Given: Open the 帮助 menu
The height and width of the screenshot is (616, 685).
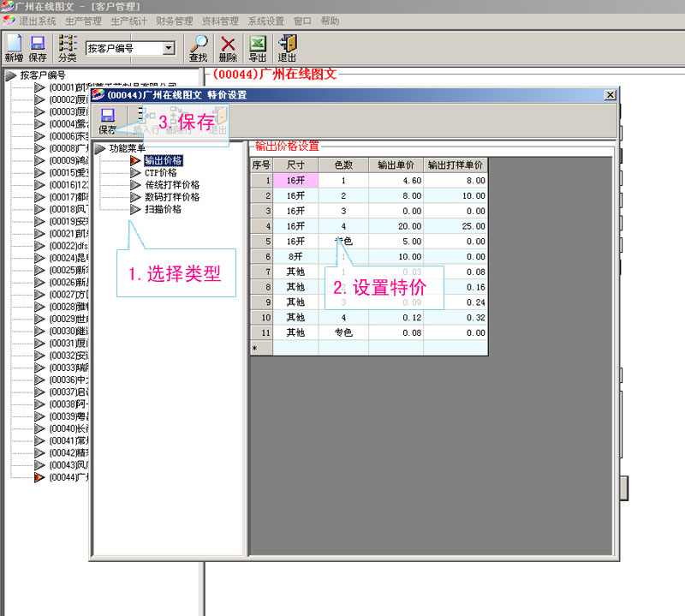Looking at the screenshot, I should [330, 21].
